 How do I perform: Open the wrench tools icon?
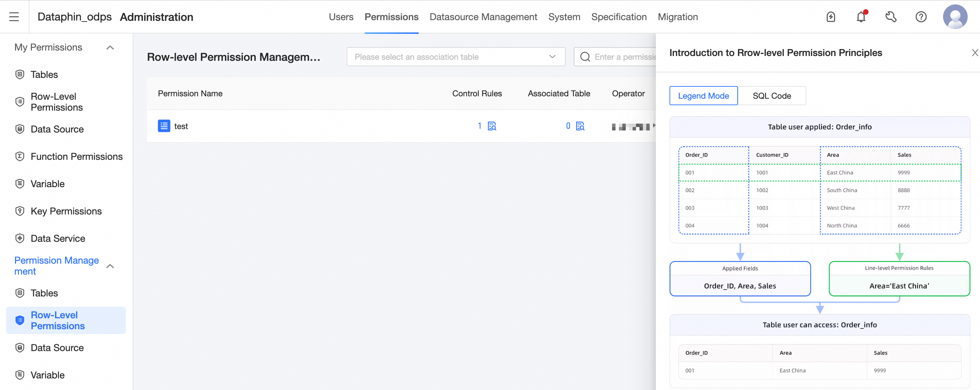click(891, 17)
